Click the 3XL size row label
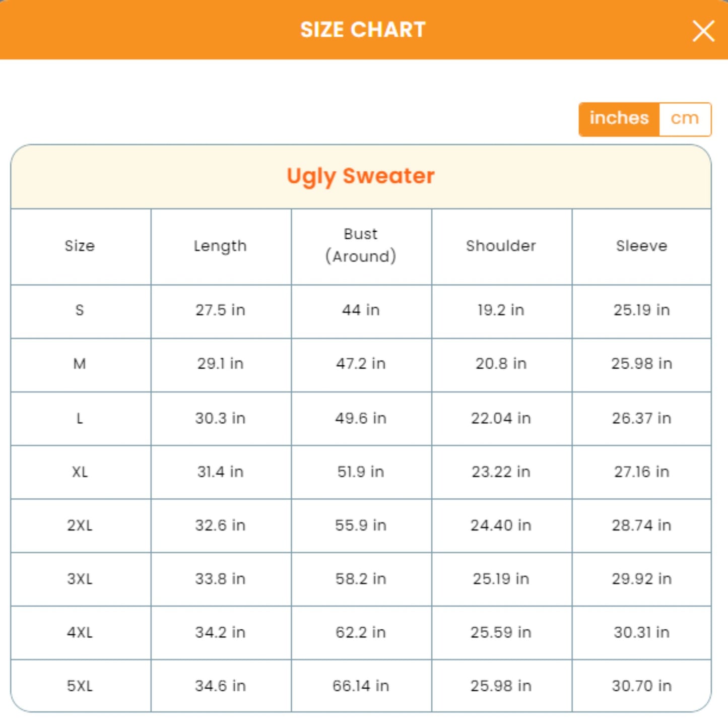This screenshot has width=728, height=728. pyautogui.click(x=80, y=579)
